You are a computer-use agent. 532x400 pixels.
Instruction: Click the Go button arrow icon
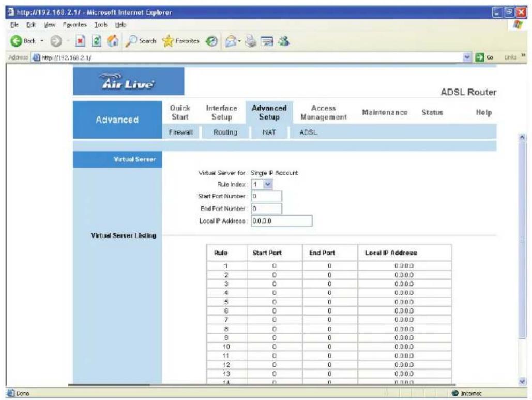pyautogui.click(x=479, y=57)
